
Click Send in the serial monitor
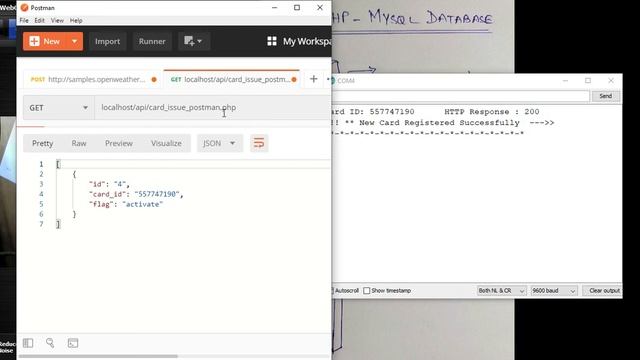coord(605,96)
